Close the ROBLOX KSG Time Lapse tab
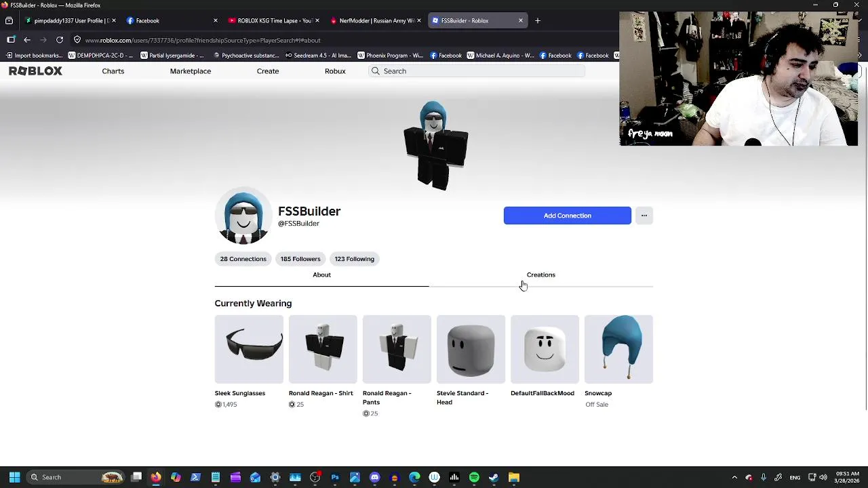The height and width of the screenshot is (488, 868). pyautogui.click(x=317, y=20)
